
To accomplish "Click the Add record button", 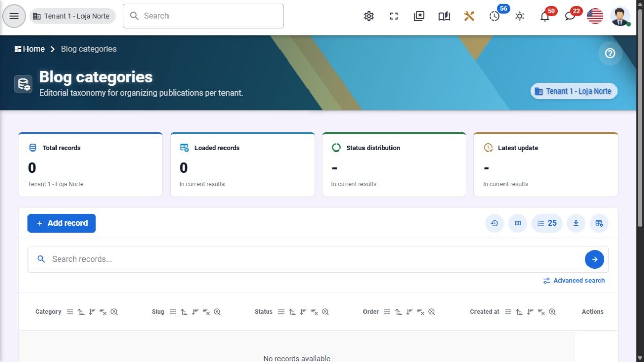I will click(62, 223).
